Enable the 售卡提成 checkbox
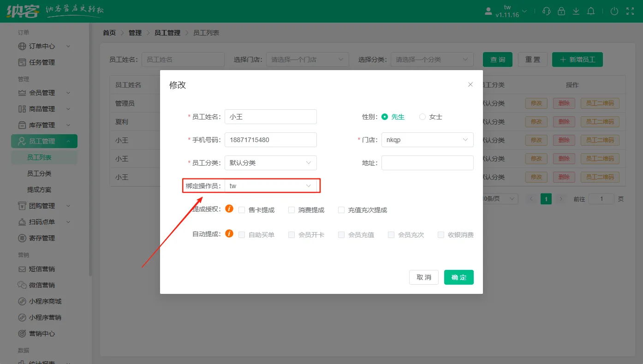The width and height of the screenshot is (643, 364). (242, 210)
